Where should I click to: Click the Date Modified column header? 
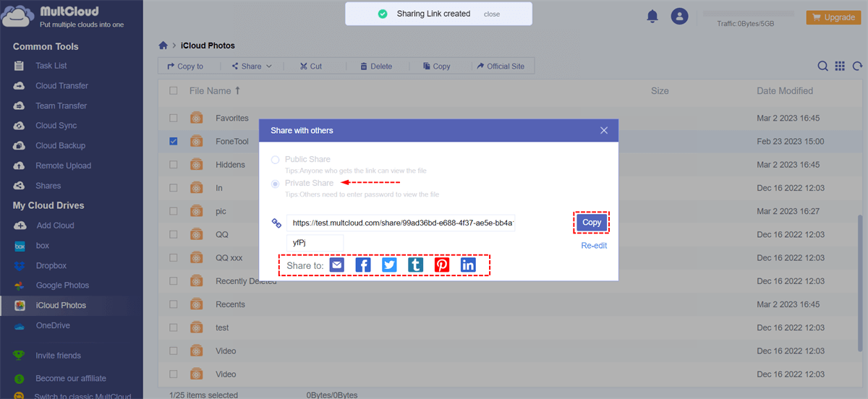(785, 91)
